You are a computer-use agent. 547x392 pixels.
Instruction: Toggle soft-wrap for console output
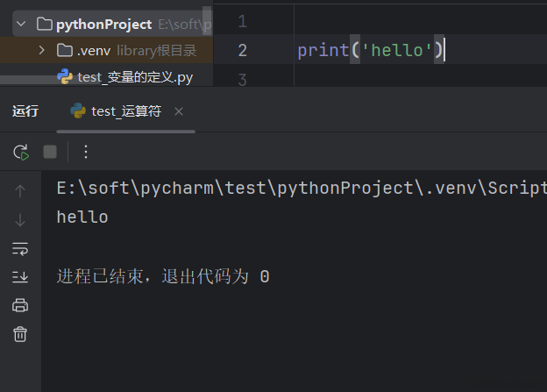click(20, 249)
